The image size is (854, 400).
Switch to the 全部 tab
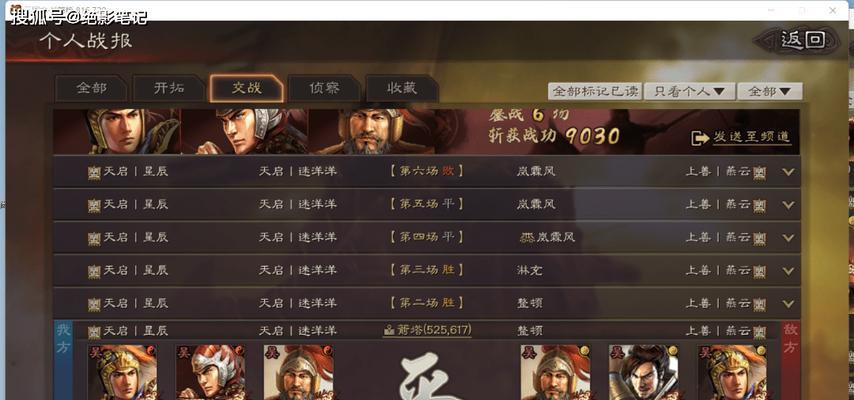pos(91,88)
